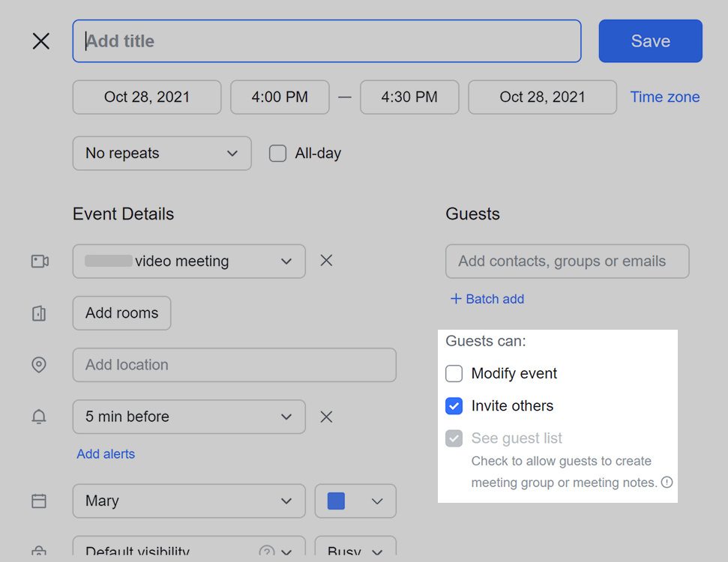Remove the 5 min before alert
728x562 pixels.
pos(326,417)
